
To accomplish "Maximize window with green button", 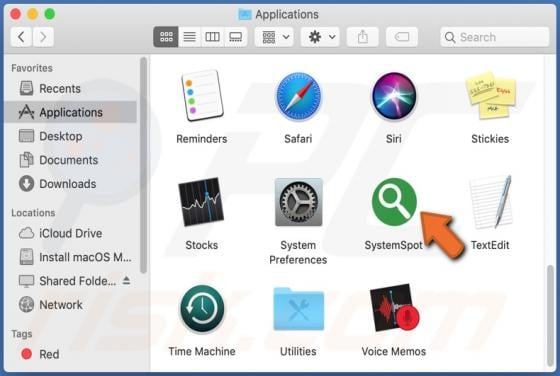I will click(50, 14).
